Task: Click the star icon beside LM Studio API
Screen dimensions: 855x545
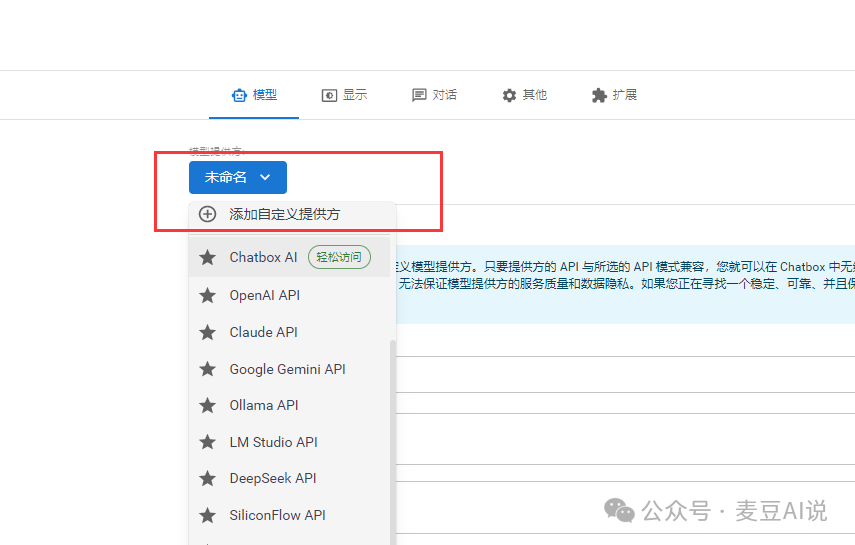Action: [x=207, y=442]
